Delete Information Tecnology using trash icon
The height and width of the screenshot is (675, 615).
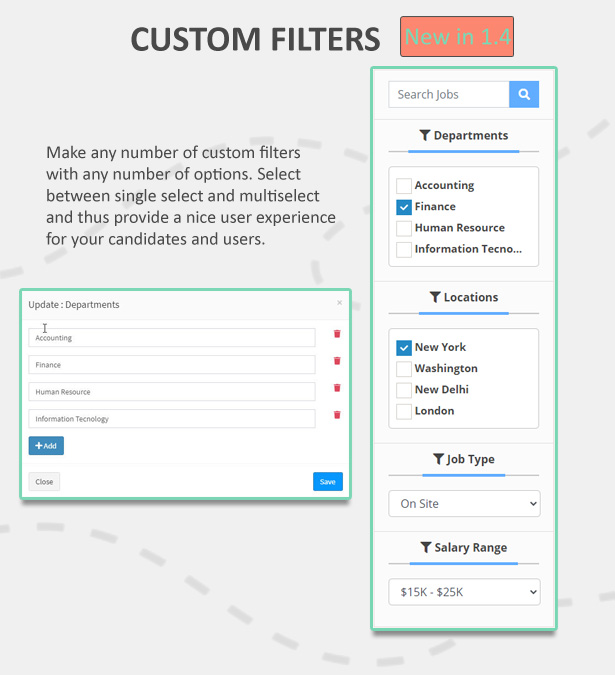[x=337, y=415]
